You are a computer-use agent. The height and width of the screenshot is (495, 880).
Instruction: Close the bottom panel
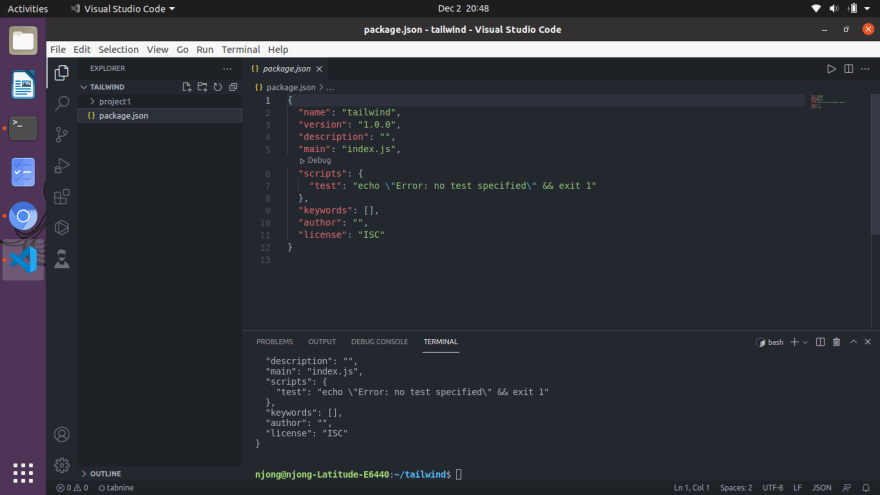[x=868, y=342]
